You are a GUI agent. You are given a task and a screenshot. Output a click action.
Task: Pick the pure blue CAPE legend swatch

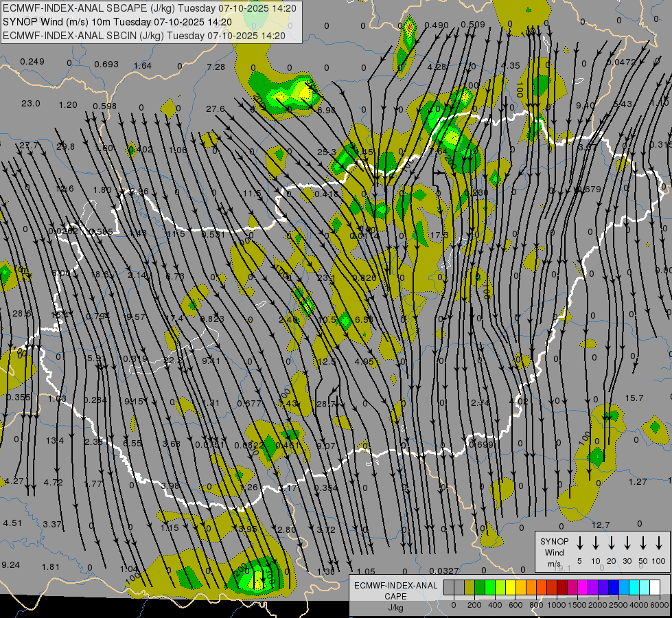point(614,588)
